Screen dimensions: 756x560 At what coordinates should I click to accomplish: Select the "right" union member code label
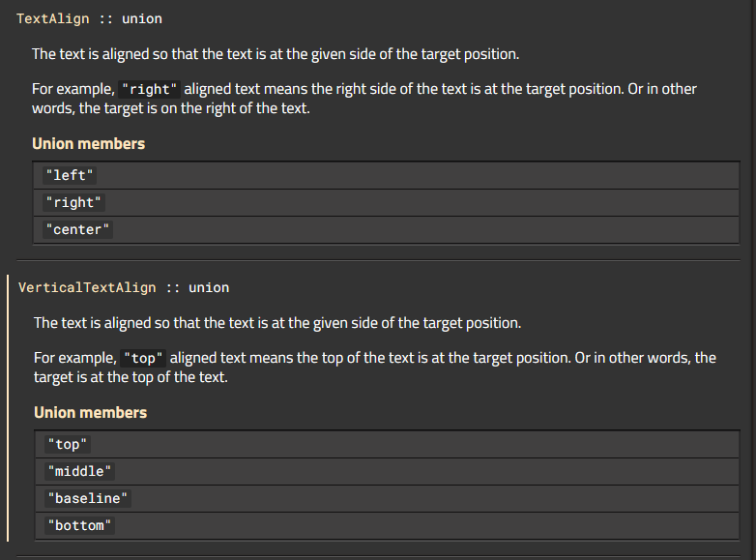[73, 202]
